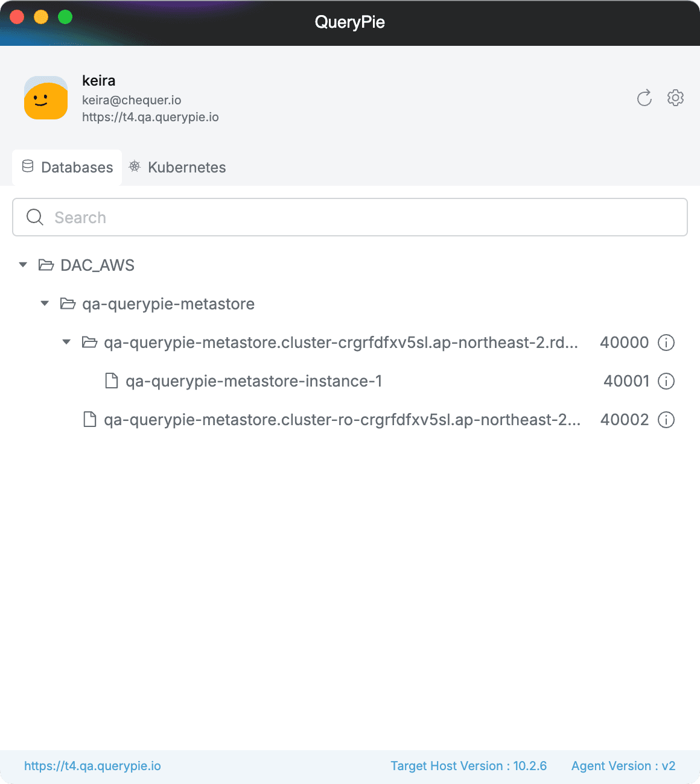Collapse the qa-querypie-metastore folder arrow
Image resolution: width=700 pixels, height=784 pixels.
click(x=45, y=304)
